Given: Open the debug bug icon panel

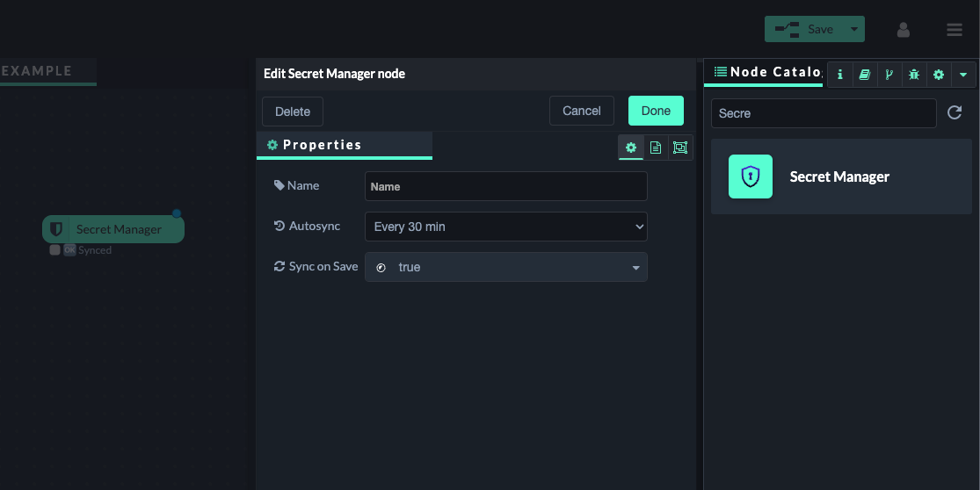Looking at the screenshot, I should [x=914, y=75].
